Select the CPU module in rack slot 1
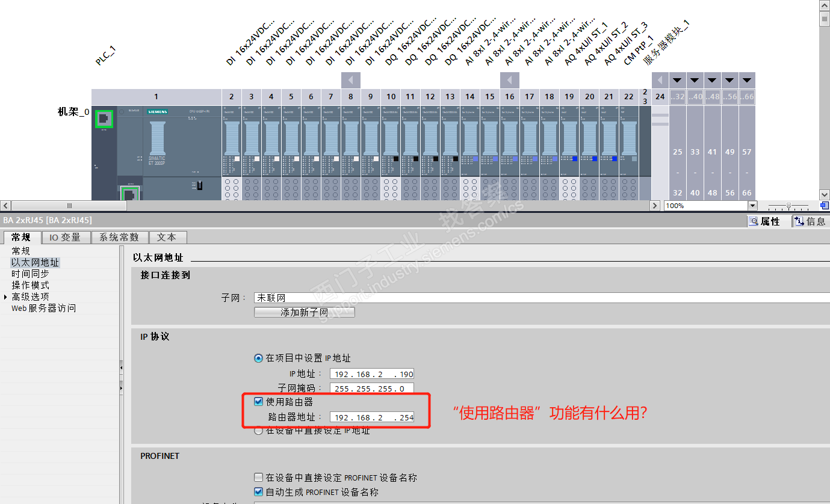The image size is (830, 504). pyautogui.click(x=156, y=153)
